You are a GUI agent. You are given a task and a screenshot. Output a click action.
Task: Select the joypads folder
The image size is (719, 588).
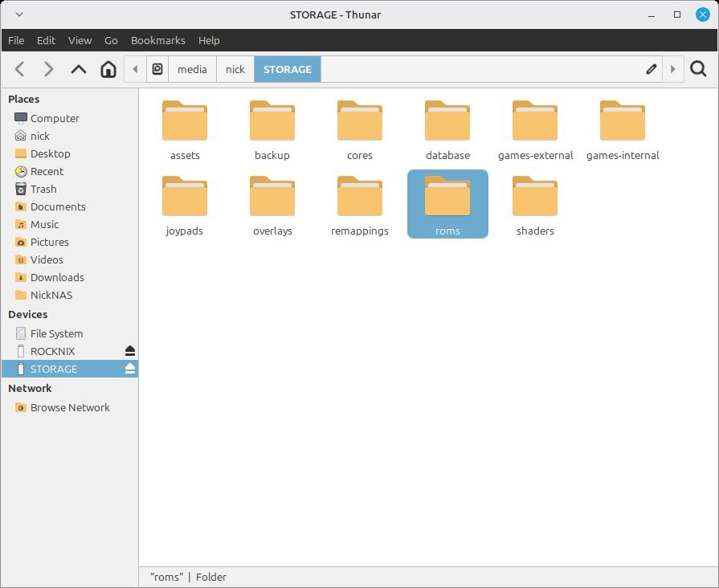point(185,206)
